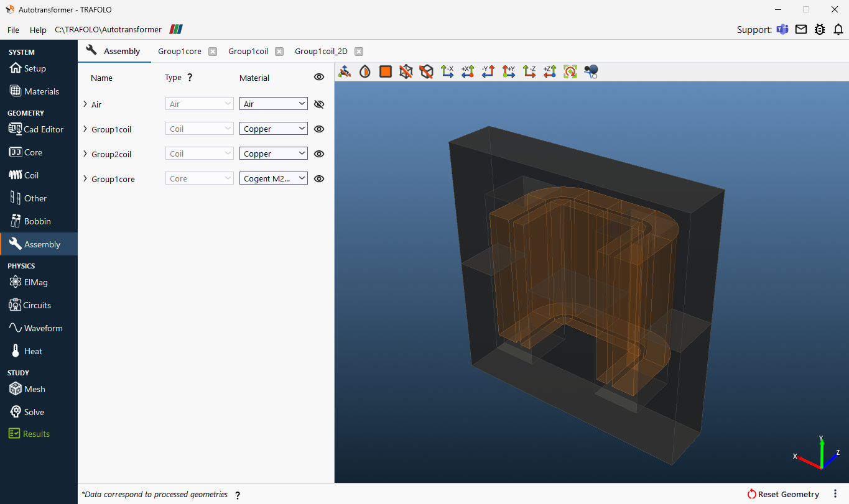Toggle visibility for all parts in header
Viewport: 849px width, 504px height.
click(319, 77)
